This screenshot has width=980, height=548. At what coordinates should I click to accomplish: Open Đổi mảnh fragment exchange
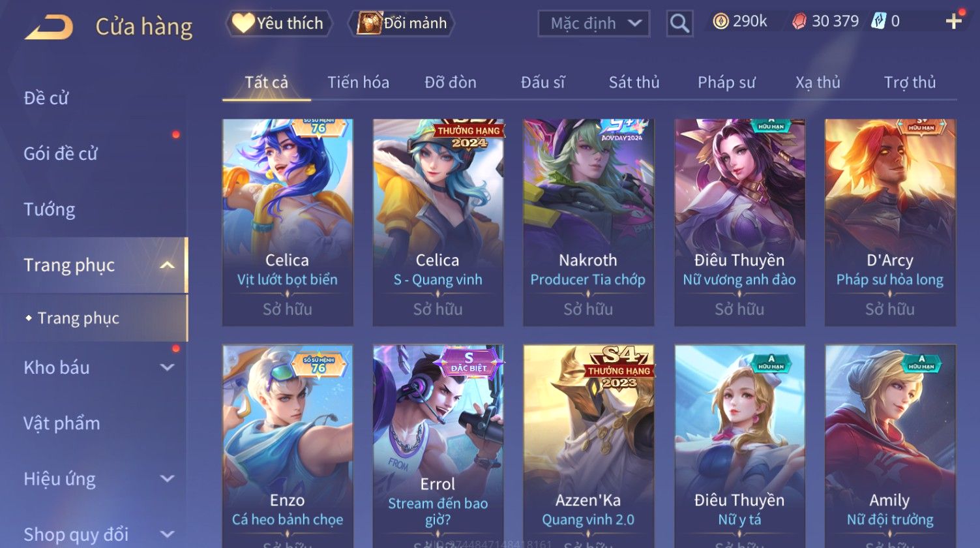click(x=402, y=23)
